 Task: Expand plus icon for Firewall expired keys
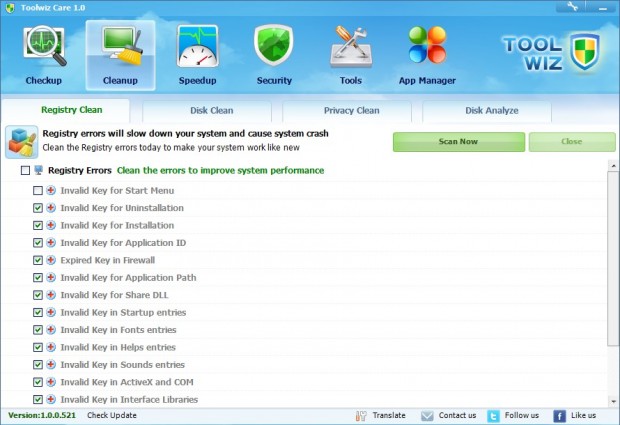[x=51, y=260]
